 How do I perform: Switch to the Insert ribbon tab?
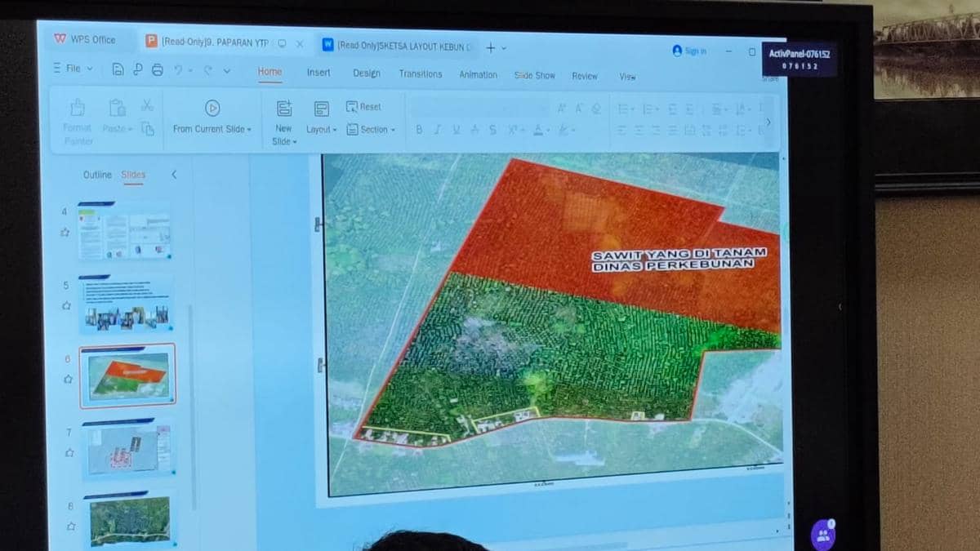(318, 73)
